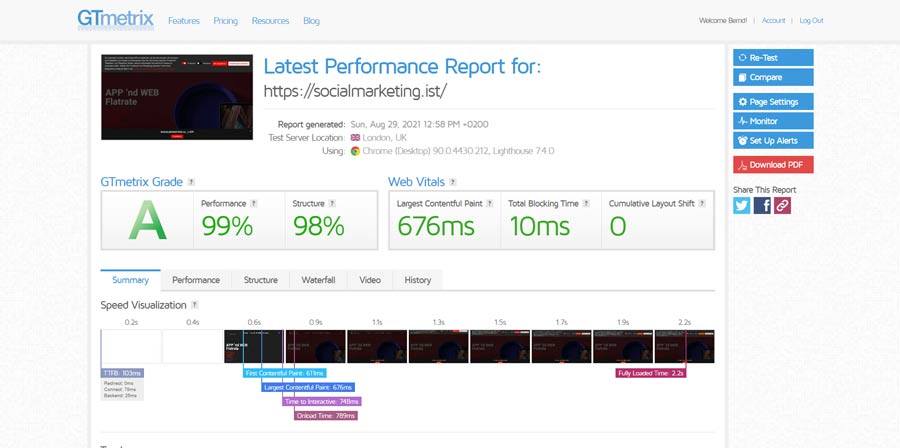Click the Download PDF button
The width and height of the screenshot is (900, 448).
click(x=773, y=165)
